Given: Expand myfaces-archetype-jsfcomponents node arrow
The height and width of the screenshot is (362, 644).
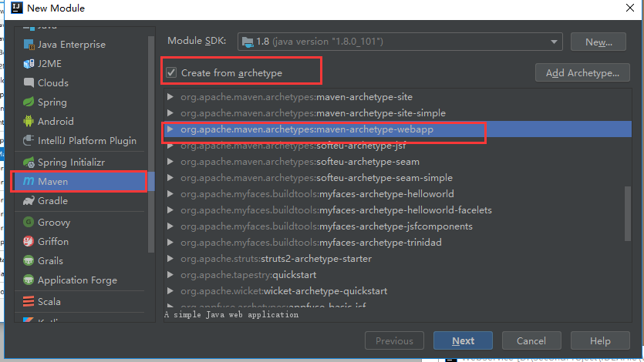Looking at the screenshot, I should 170,226.
